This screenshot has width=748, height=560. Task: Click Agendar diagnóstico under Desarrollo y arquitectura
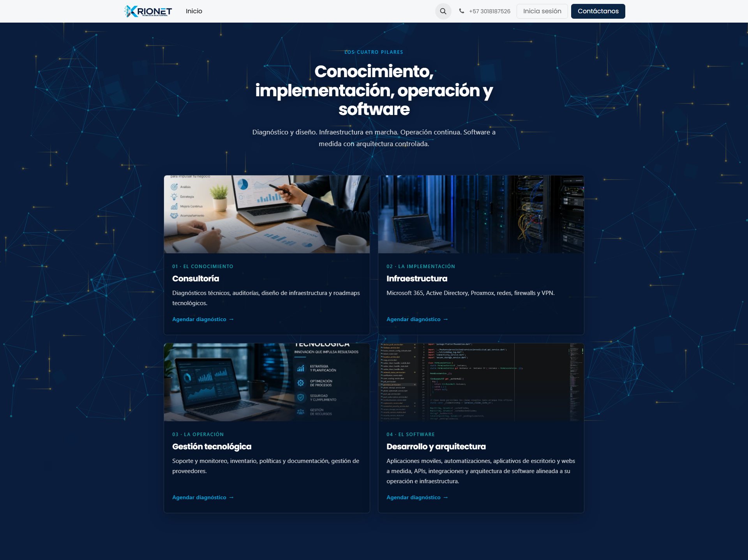[417, 497]
